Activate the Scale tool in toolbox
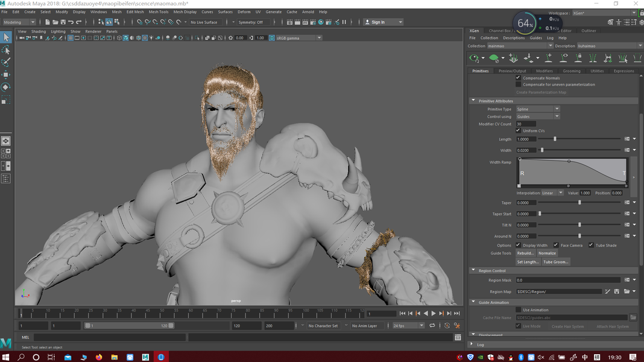This screenshot has height=362, width=644. pyautogui.click(x=6, y=100)
